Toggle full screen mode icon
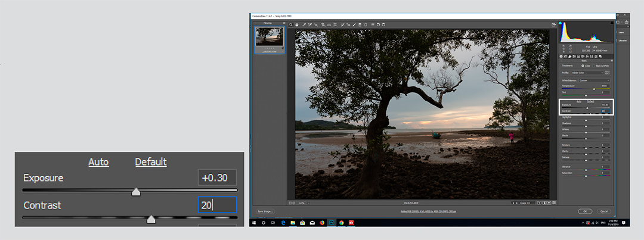The height and width of the screenshot is (240, 644). point(554,24)
